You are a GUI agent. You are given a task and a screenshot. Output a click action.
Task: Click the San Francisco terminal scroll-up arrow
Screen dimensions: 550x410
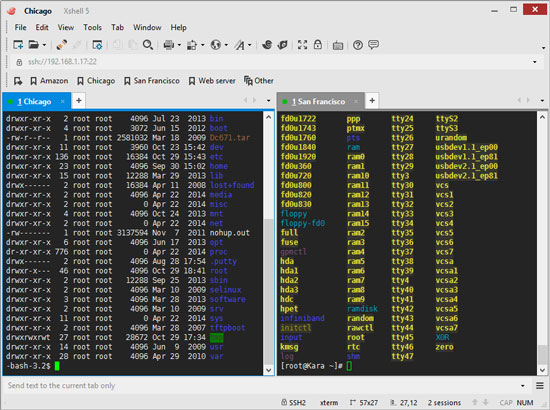(542, 117)
